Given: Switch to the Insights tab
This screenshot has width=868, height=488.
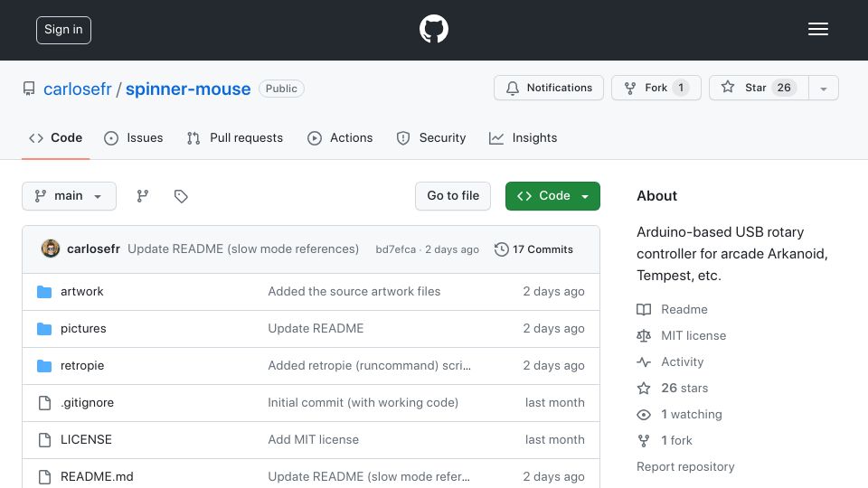Looking at the screenshot, I should click(x=524, y=137).
